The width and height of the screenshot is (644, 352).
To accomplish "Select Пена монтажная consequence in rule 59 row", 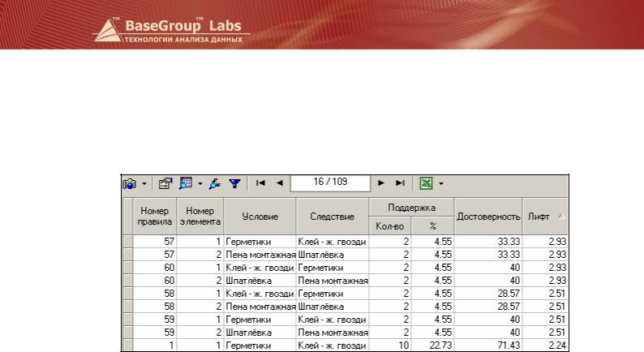I will [x=333, y=333].
